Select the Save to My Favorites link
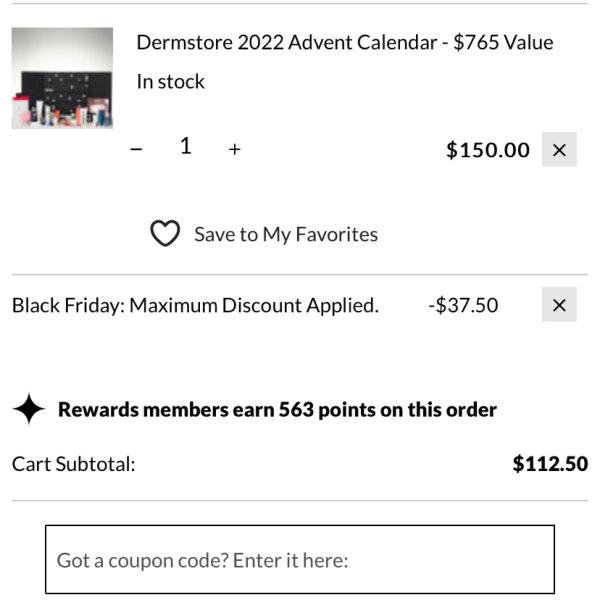600x600 pixels. pos(286,235)
